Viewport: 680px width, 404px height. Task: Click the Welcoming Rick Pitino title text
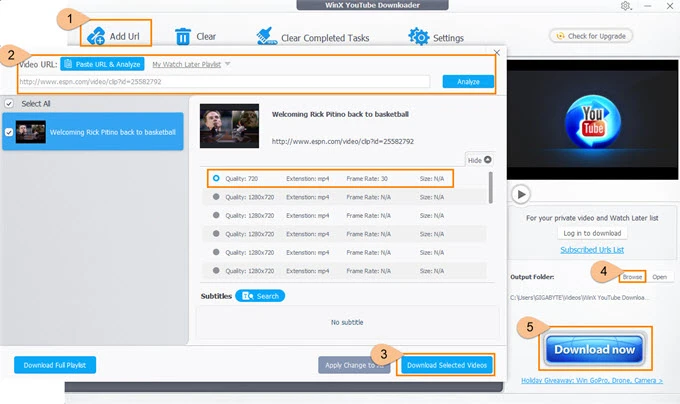point(340,114)
